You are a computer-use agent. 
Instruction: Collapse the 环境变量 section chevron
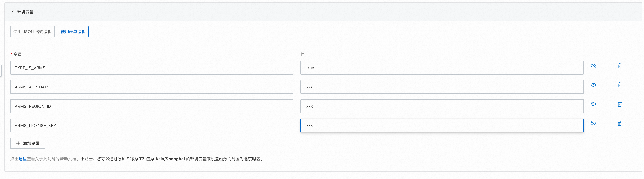[x=12, y=12]
